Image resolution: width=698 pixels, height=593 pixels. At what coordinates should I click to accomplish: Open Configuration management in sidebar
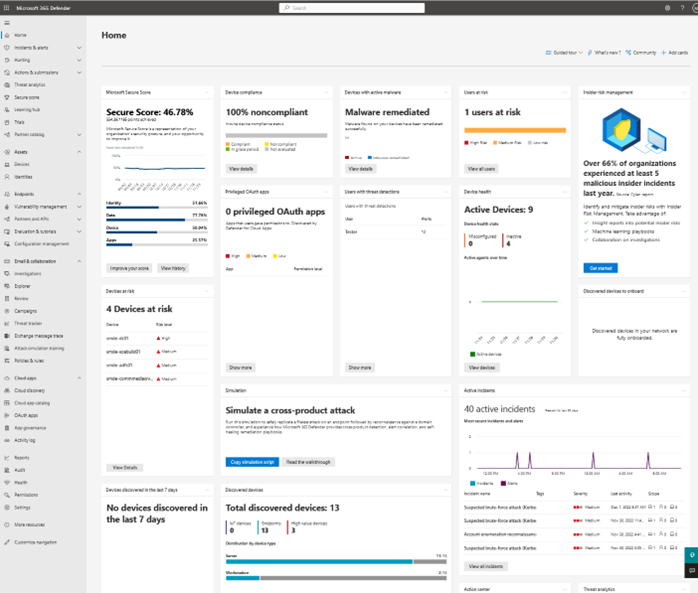[x=41, y=244]
